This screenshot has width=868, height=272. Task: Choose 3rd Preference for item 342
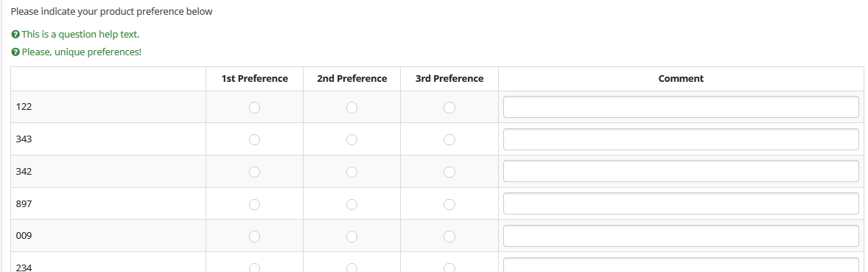449,172
